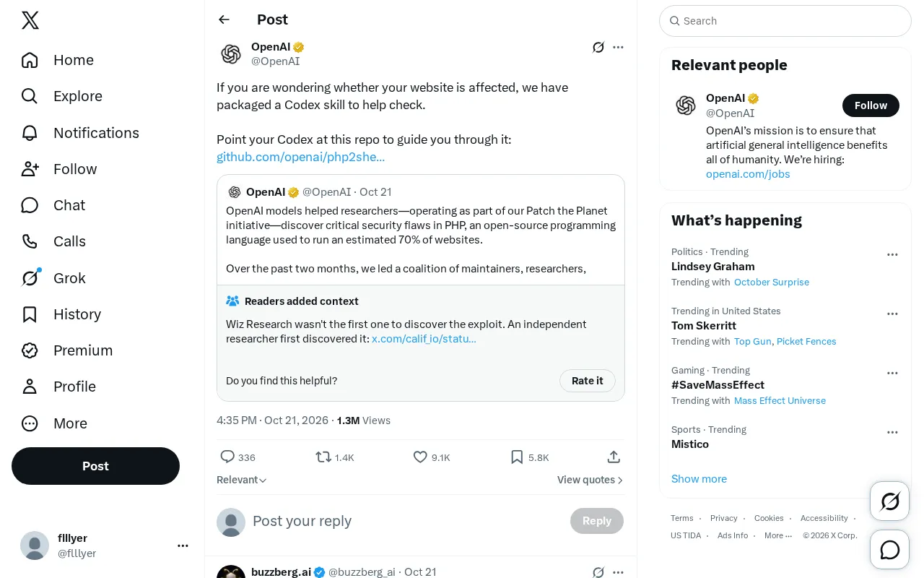Image resolution: width=924 pixels, height=578 pixels.
Task: Click the Rate it button
Action: coord(587,381)
